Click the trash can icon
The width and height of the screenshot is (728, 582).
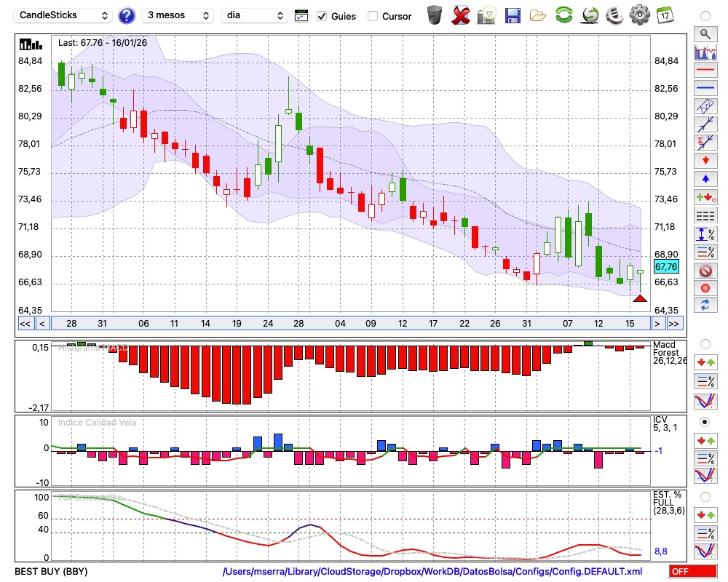click(x=435, y=15)
